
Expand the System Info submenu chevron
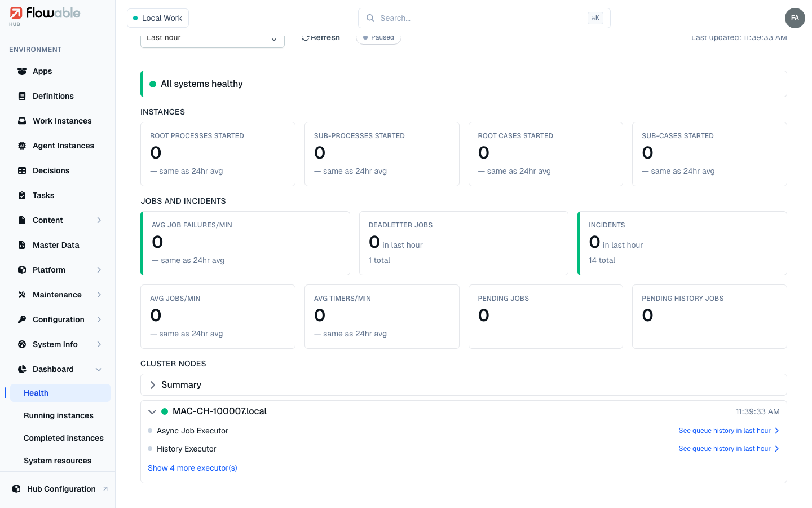tap(99, 344)
